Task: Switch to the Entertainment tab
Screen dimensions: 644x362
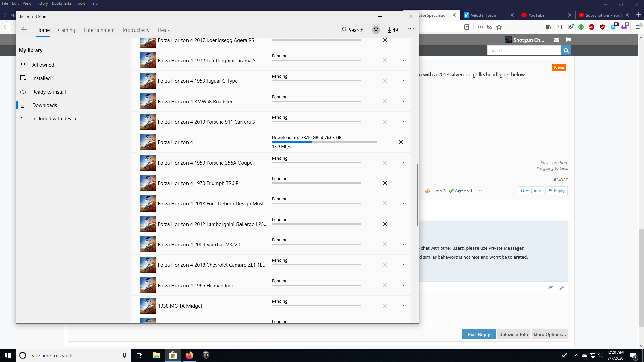Action: tap(99, 30)
